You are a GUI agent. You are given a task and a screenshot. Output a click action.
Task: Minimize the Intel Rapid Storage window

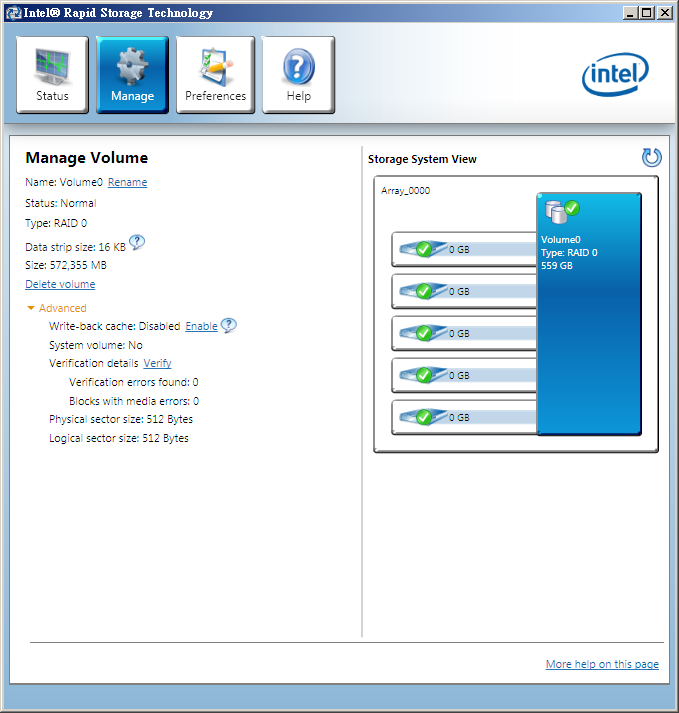[630, 13]
